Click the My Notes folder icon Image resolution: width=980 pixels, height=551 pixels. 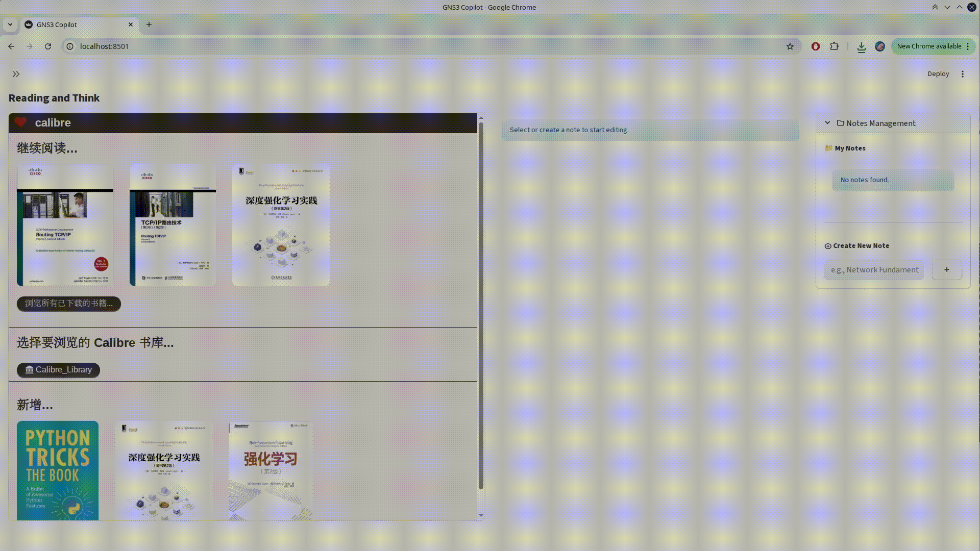pyautogui.click(x=829, y=148)
